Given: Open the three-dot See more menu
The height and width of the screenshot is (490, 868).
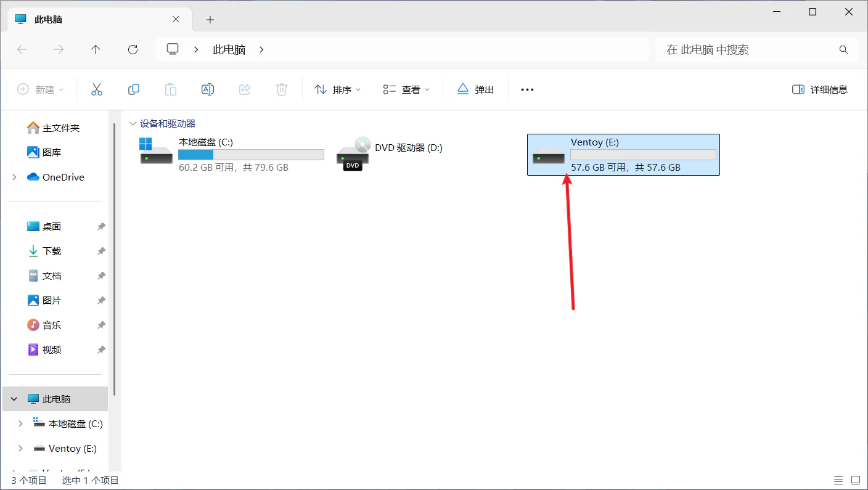Looking at the screenshot, I should point(527,89).
